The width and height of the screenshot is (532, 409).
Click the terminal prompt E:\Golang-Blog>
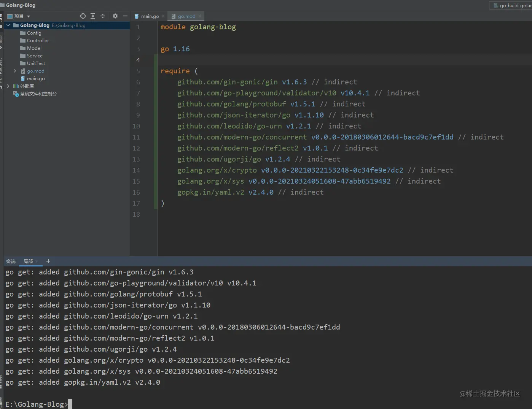point(37,404)
